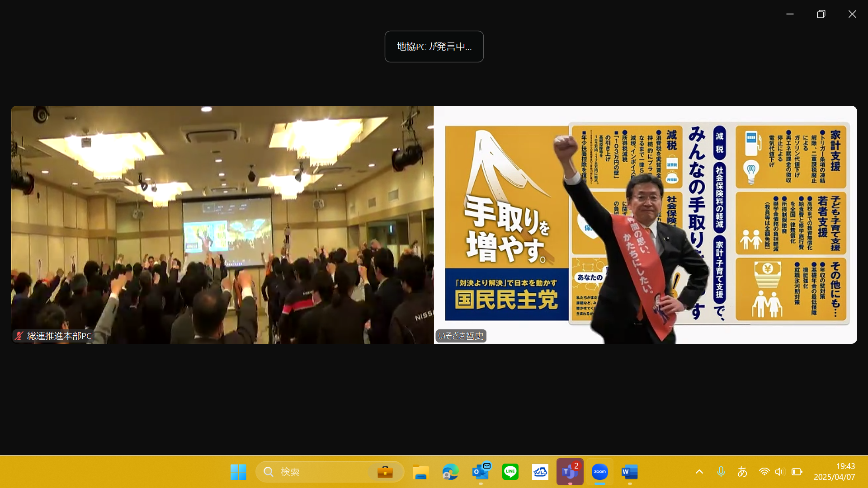Open the Windows Start menu
The height and width of the screenshot is (488, 868).
[238, 472]
